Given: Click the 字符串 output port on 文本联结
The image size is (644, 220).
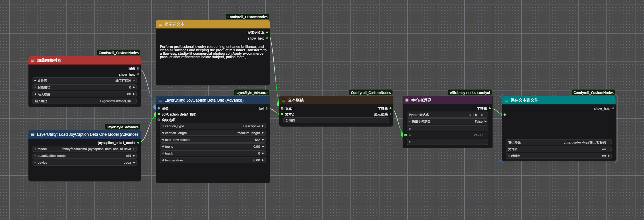Looking at the screenshot, I should 391,108.
